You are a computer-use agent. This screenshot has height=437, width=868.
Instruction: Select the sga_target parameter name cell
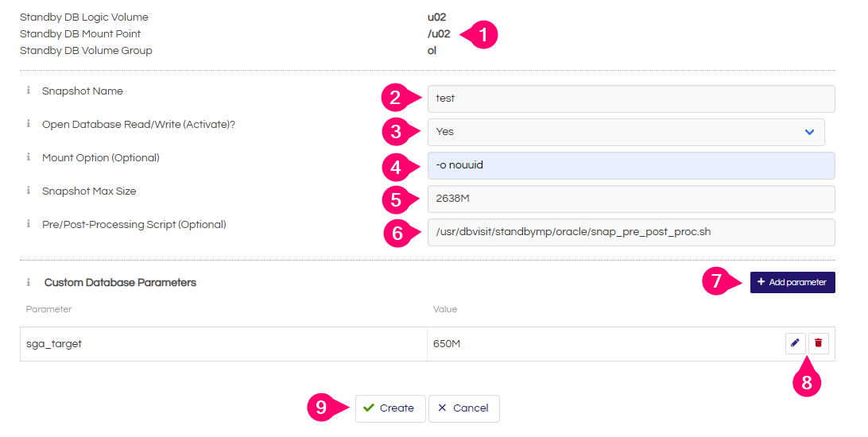[223, 343]
